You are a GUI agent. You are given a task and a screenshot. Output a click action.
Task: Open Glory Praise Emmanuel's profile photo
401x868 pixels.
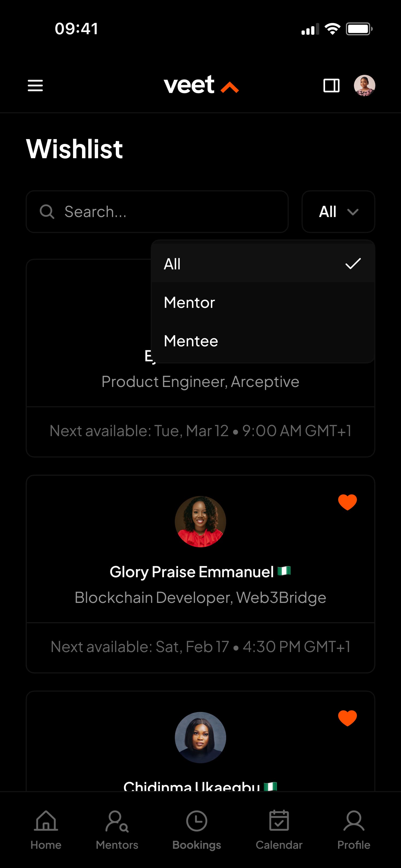pyautogui.click(x=200, y=521)
